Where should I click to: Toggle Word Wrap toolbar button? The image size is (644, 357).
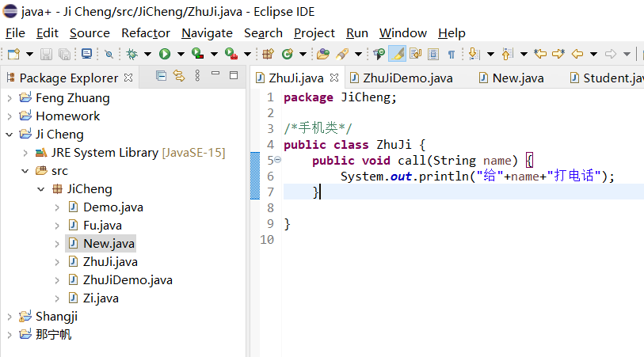pos(416,54)
